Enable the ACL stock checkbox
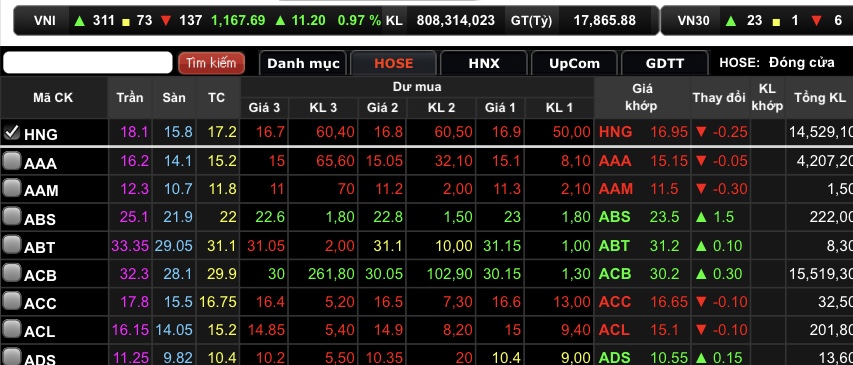 click(x=11, y=328)
